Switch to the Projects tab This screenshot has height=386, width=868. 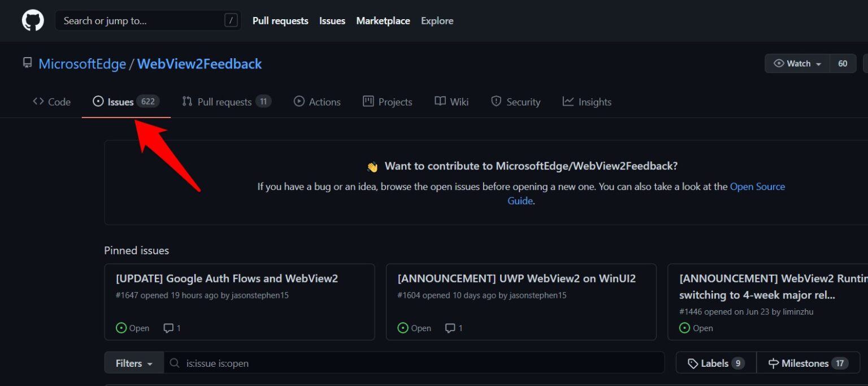[x=387, y=102]
